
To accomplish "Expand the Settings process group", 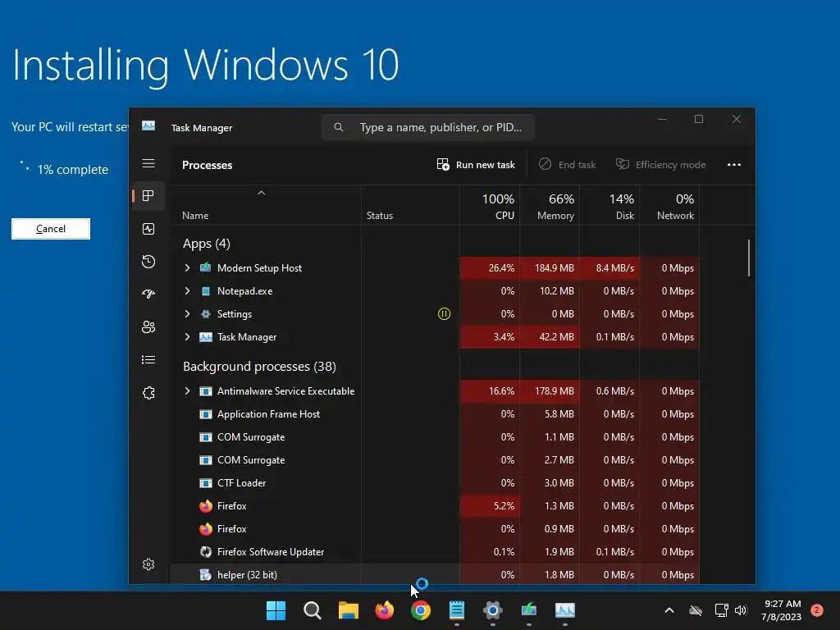I will pyautogui.click(x=187, y=314).
